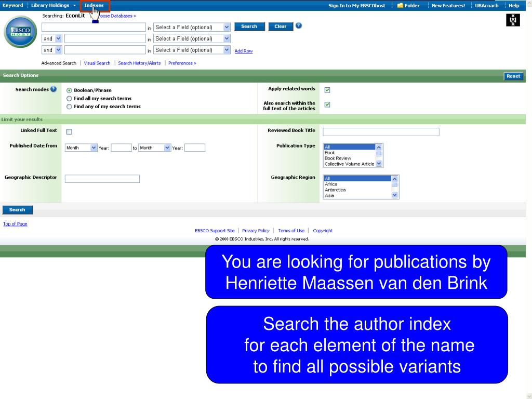This screenshot has width=532, height=399.
Task: Open Search History/Alerts link
Action: pos(139,63)
